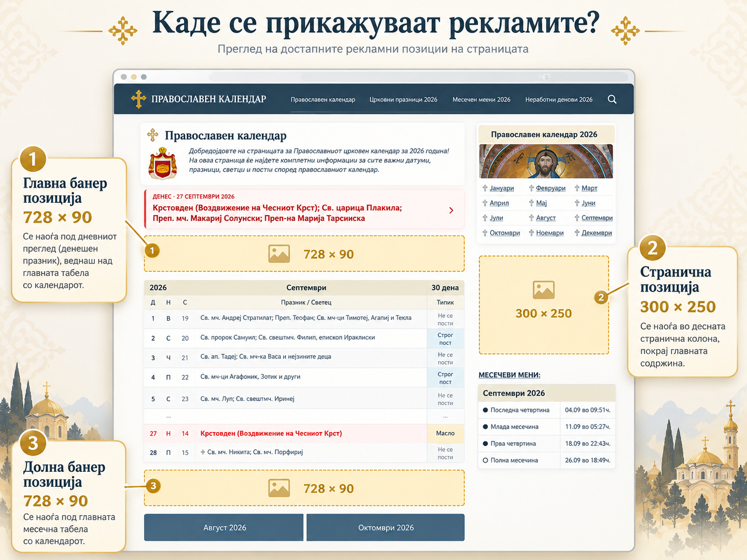Click Последна четвртина moon phase

click(519, 410)
